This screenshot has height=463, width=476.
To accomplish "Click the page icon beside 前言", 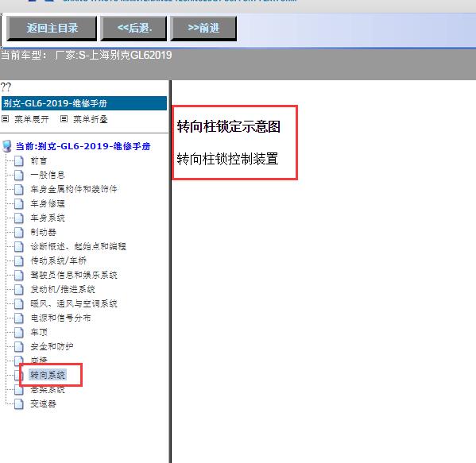I will (x=19, y=160).
